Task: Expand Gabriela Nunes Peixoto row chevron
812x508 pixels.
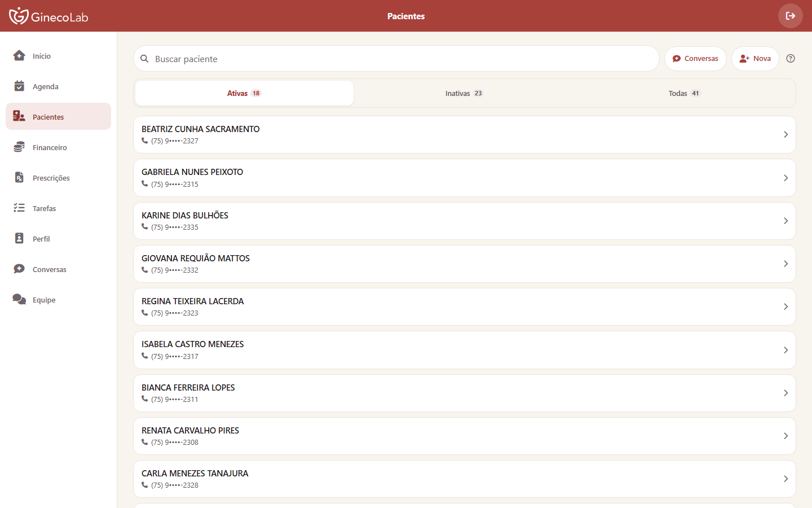Action: [785, 178]
